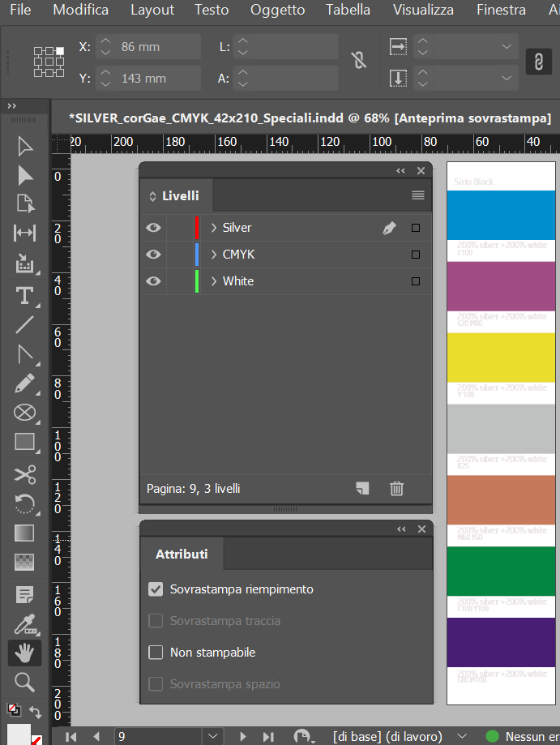Open the Testo menu

click(x=212, y=10)
